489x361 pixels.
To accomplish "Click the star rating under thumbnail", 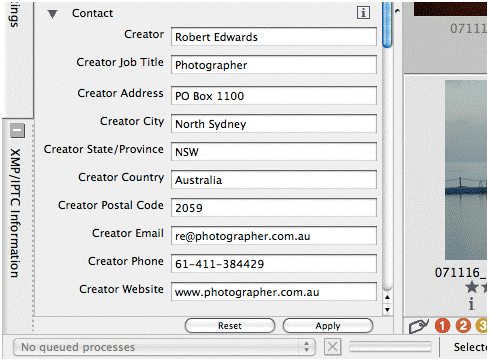I will click(x=476, y=287).
